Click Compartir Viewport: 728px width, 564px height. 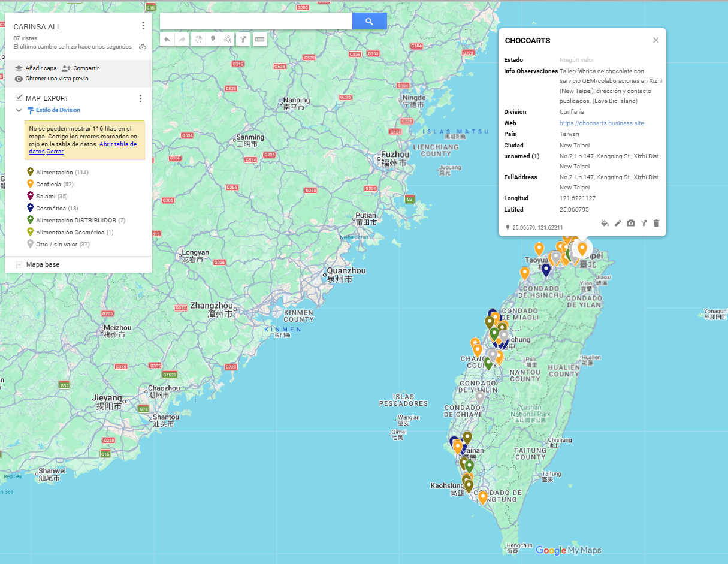[80, 68]
